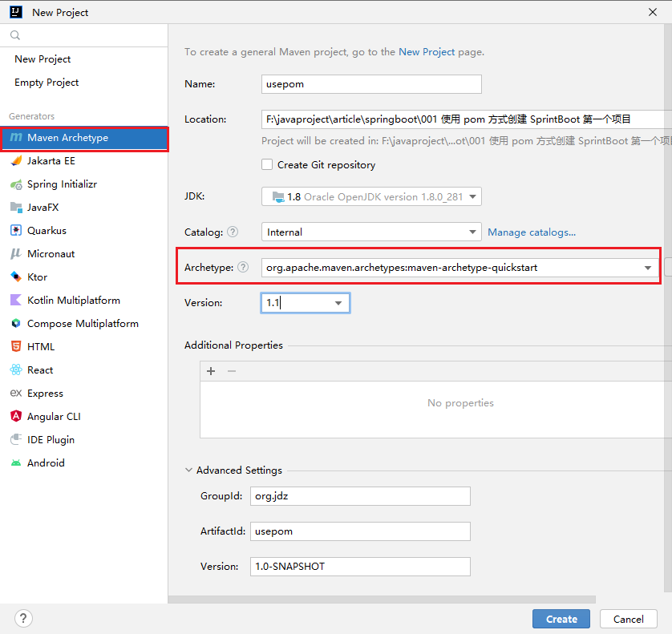Click the search magnifier icon in sidebar
The image size is (672, 634).
15,35
